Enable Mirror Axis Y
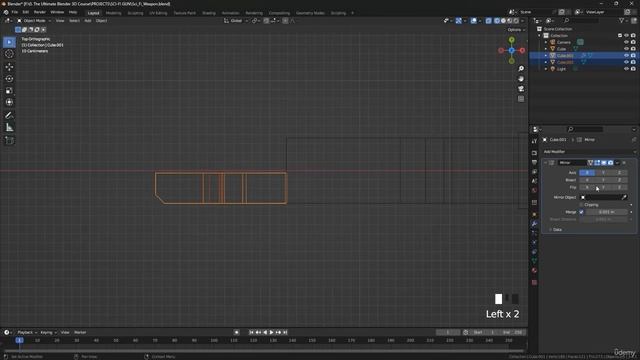Screen dimensions: 640x360 [603, 173]
